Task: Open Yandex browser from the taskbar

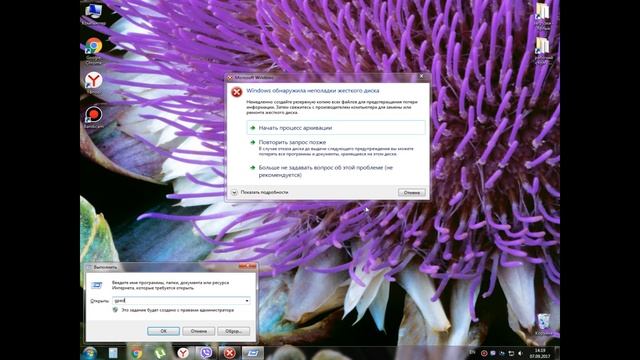Action: point(183,353)
